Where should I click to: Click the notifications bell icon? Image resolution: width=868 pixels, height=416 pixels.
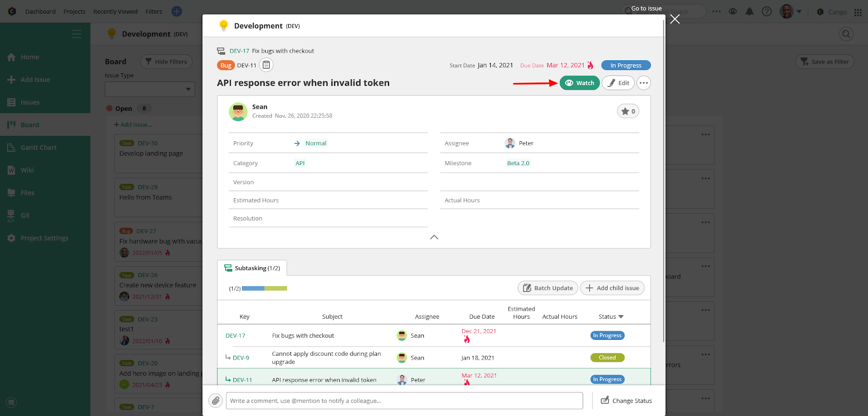click(x=749, y=11)
